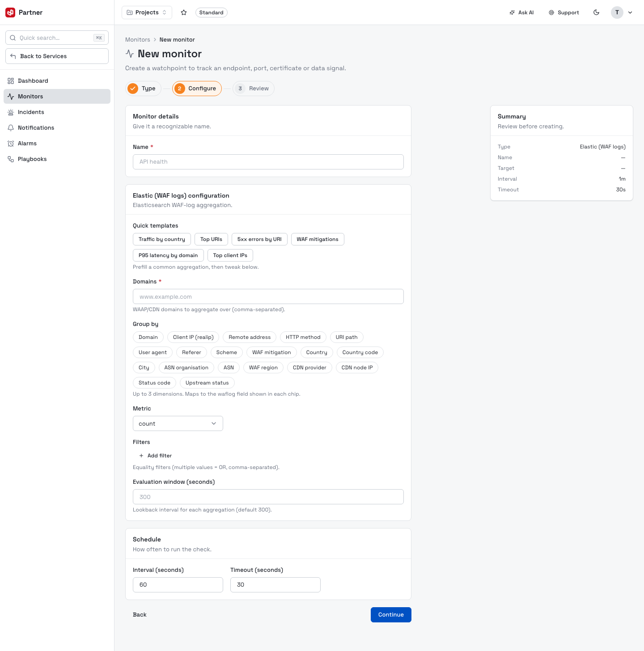Open Ask AI assistant
This screenshot has height=651, width=644.
point(521,13)
